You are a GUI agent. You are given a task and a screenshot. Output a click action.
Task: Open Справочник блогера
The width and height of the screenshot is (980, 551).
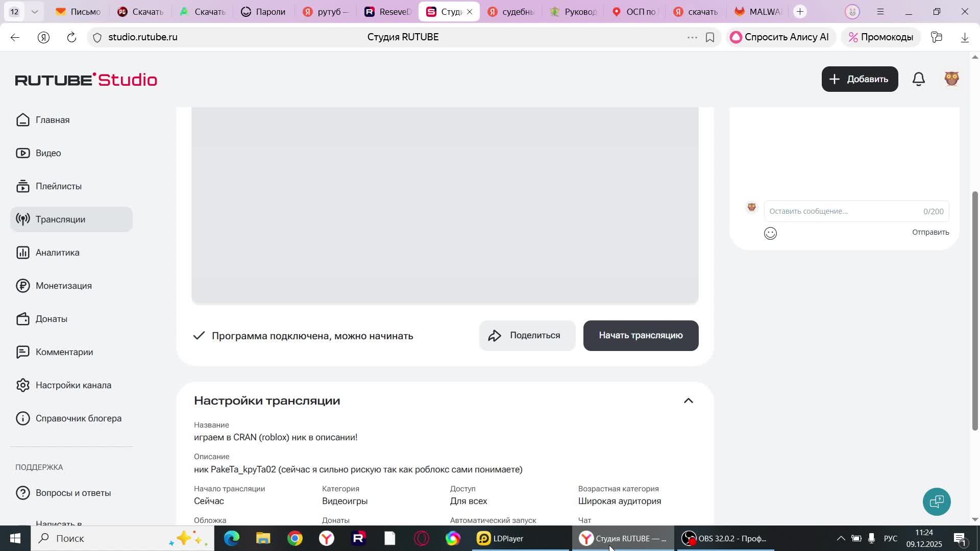coord(78,418)
